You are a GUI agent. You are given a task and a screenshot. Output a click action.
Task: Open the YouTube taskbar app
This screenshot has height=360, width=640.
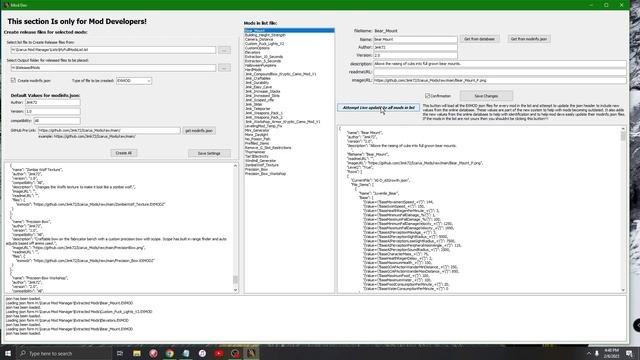pyautogui.click(x=218, y=353)
